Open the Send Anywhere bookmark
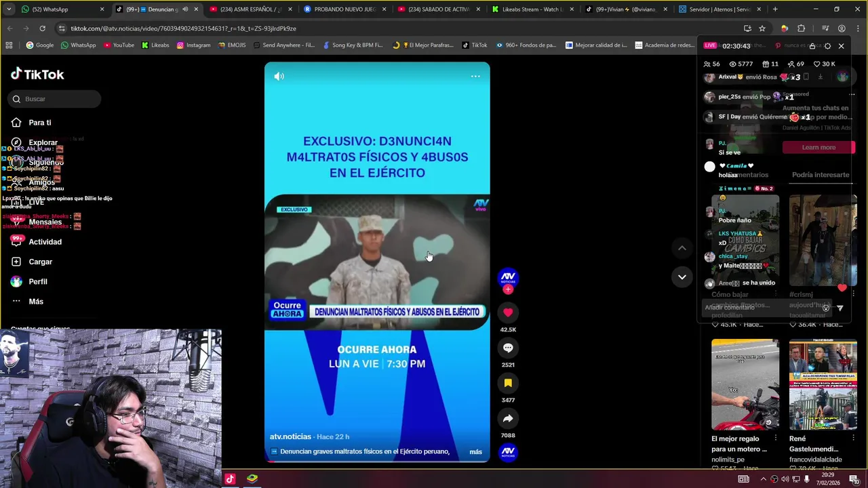Image resolution: width=868 pixels, height=488 pixels. (x=284, y=45)
